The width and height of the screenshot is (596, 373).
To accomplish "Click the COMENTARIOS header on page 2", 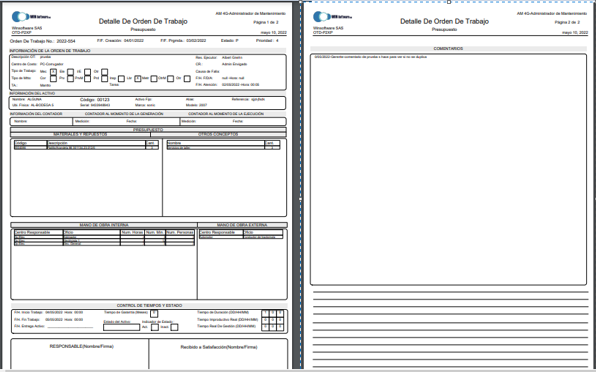I will tap(448, 49).
